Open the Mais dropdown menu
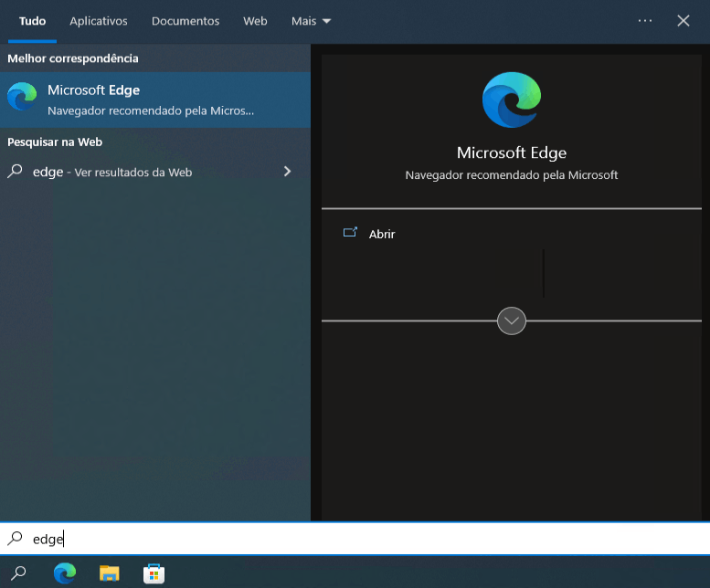 (x=311, y=21)
